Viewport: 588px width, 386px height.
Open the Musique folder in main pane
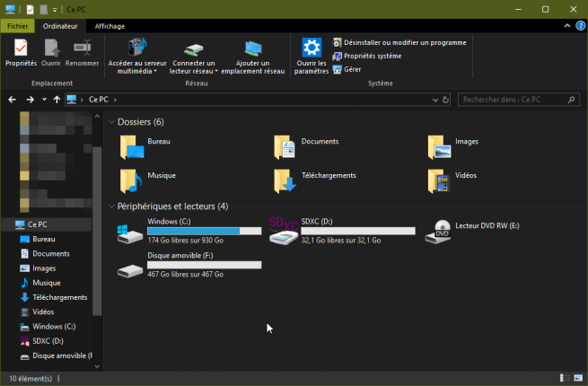pos(131,179)
